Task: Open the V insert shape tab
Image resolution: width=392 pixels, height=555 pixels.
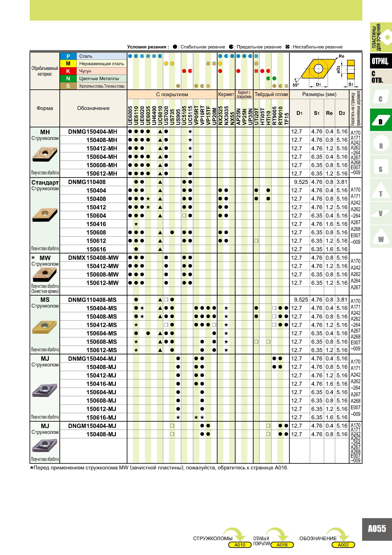Action: (381, 213)
